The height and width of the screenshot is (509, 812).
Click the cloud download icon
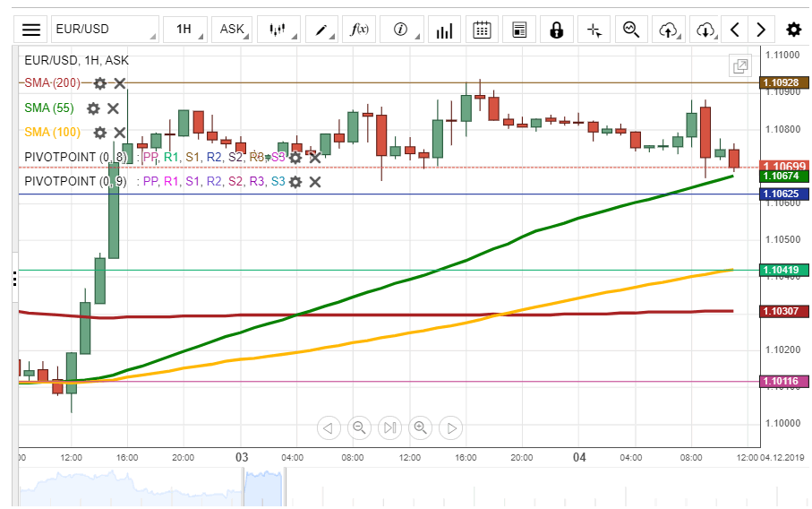pos(705,30)
